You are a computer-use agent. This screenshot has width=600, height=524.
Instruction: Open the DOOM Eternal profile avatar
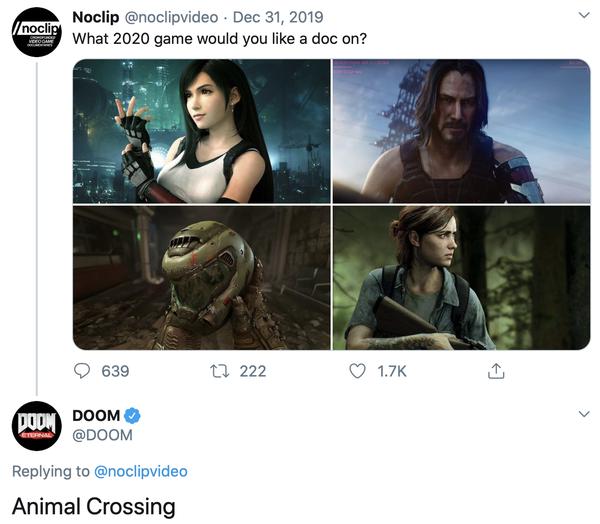pyautogui.click(x=37, y=426)
